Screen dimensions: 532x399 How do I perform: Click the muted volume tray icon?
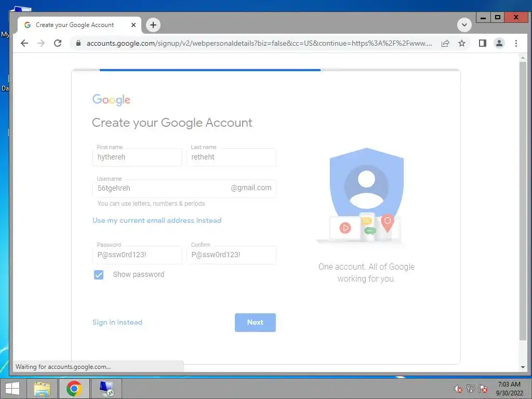pyautogui.click(x=458, y=389)
